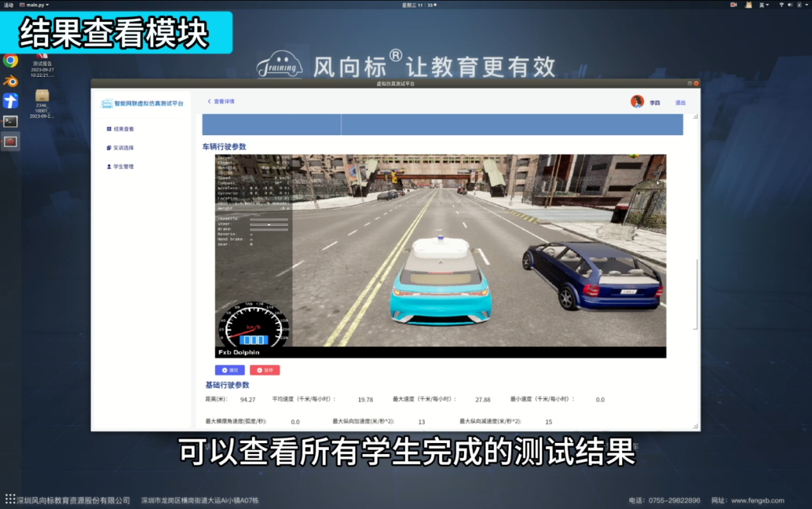Open the terminal from the dock

point(10,121)
